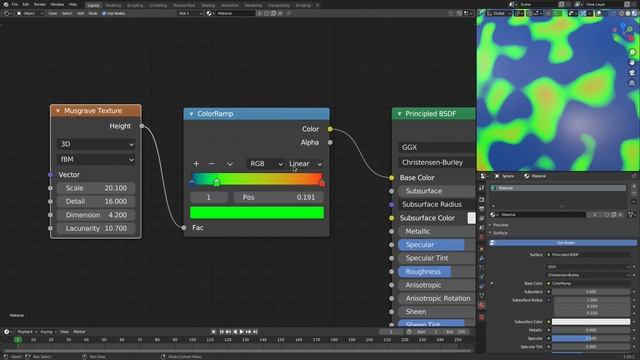Select the red color stop at ramp end

pos(322,182)
